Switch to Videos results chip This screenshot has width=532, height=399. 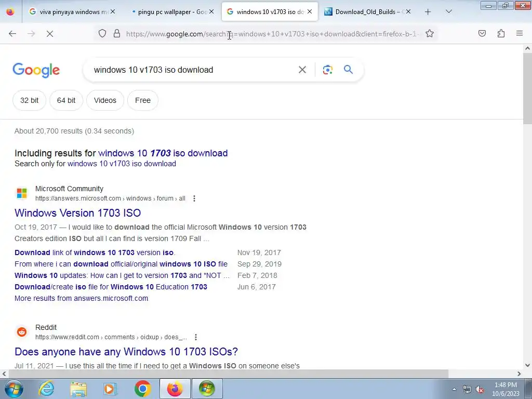pyautogui.click(x=105, y=100)
